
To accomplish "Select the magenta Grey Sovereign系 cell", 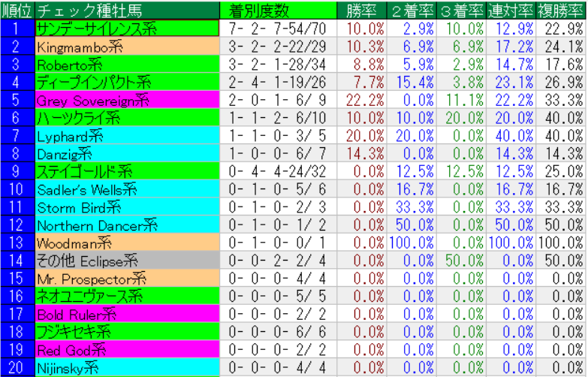I will click(93, 100).
